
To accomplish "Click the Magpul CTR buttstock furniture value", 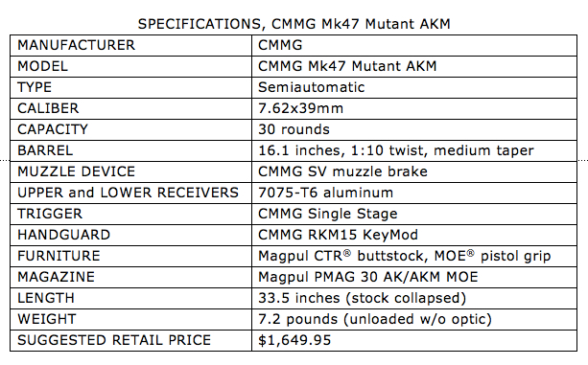I will [405, 256].
